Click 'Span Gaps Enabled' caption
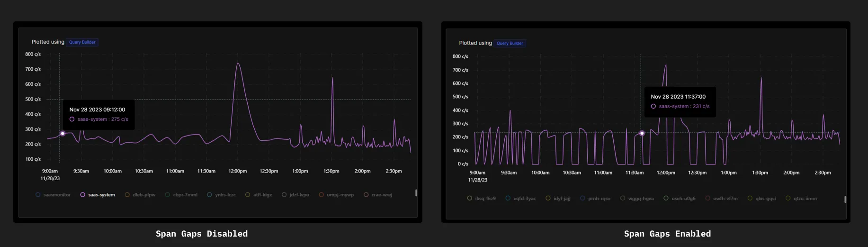Image resolution: width=868 pixels, height=247 pixels. point(667,234)
